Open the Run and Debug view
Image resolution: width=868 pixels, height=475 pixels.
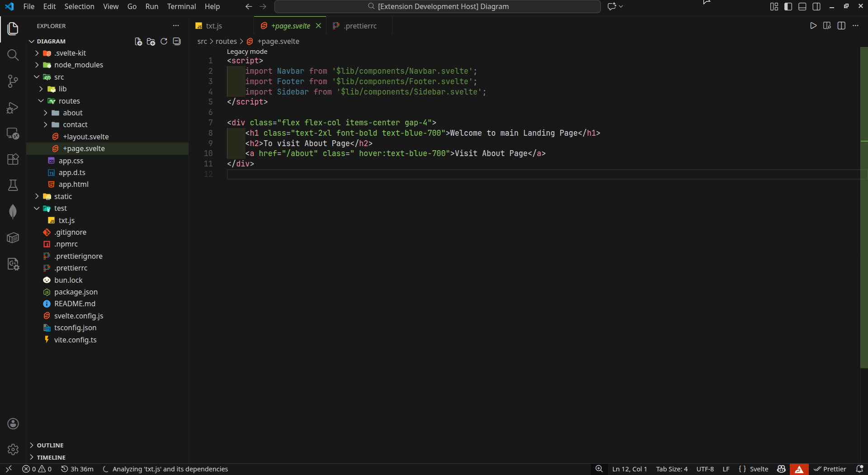(13, 108)
